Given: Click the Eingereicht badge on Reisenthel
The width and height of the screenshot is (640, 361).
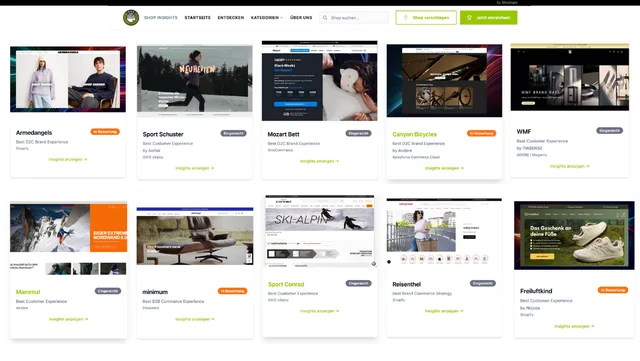Looking at the screenshot, I should [x=482, y=283].
